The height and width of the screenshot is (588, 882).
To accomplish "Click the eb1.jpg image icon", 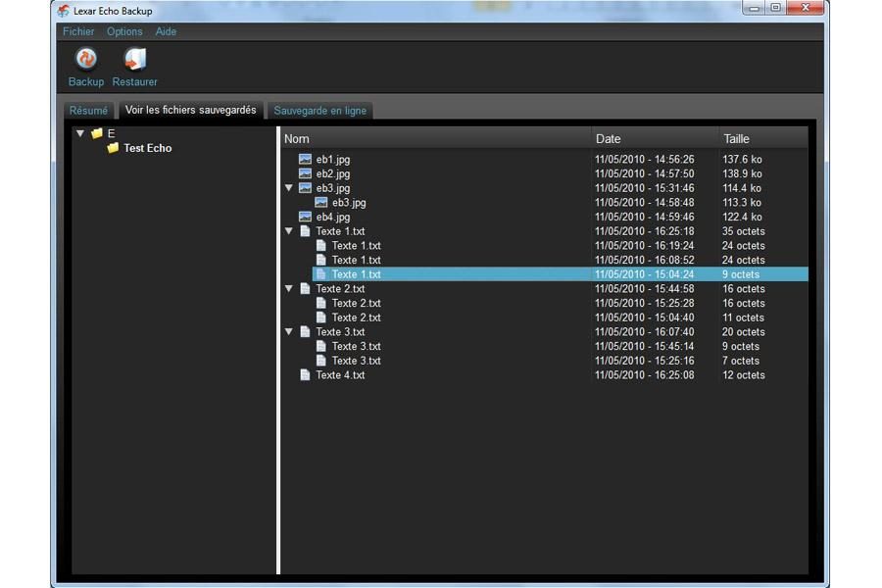I will point(305,159).
